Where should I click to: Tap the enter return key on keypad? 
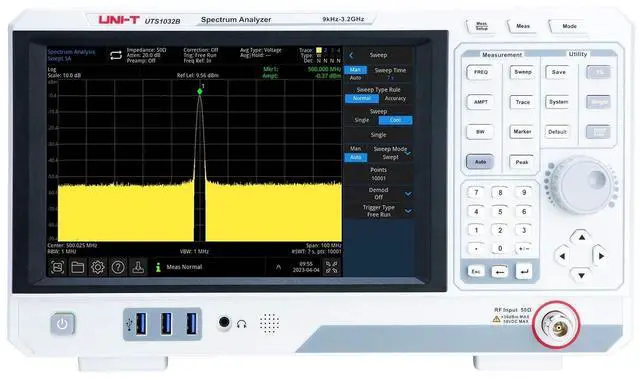pos(524,271)
